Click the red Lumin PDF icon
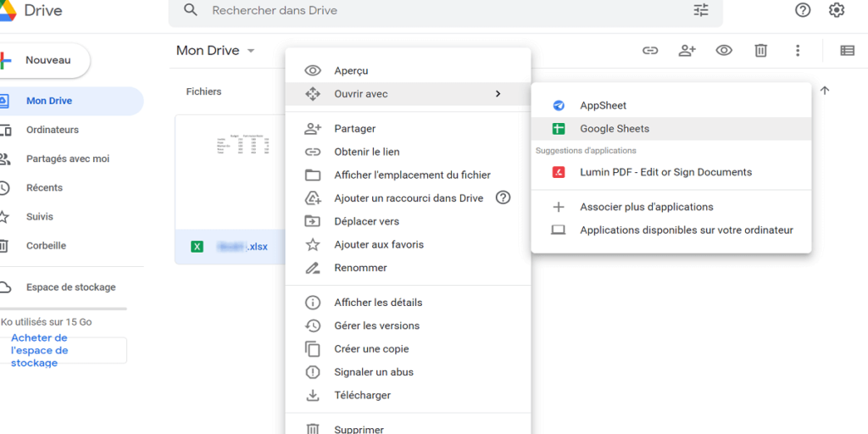Viewport: 868px width, 434px height. click(559, 172)
